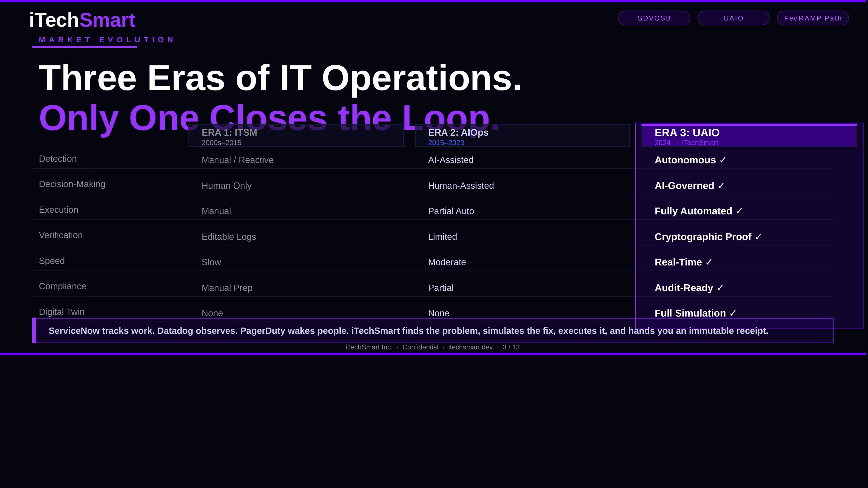The image size is (868, 488).
Task: Select the MARKET EVOLUTION section label
Action: coord(106,40)
